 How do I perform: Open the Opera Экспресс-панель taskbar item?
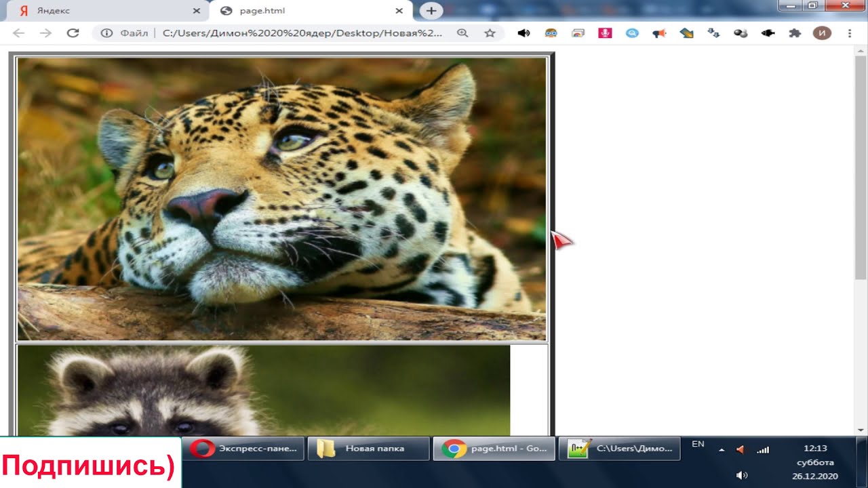pyautogui.click(x=243, y=448)
